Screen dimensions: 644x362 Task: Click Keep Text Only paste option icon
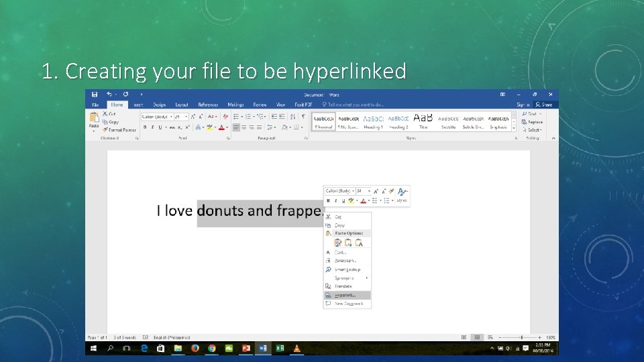[x=359, y=243]
